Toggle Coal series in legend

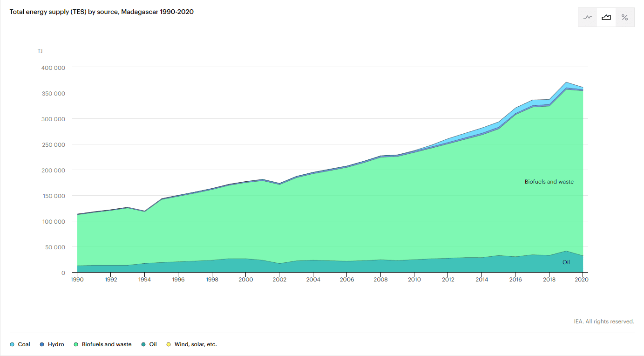20,344
